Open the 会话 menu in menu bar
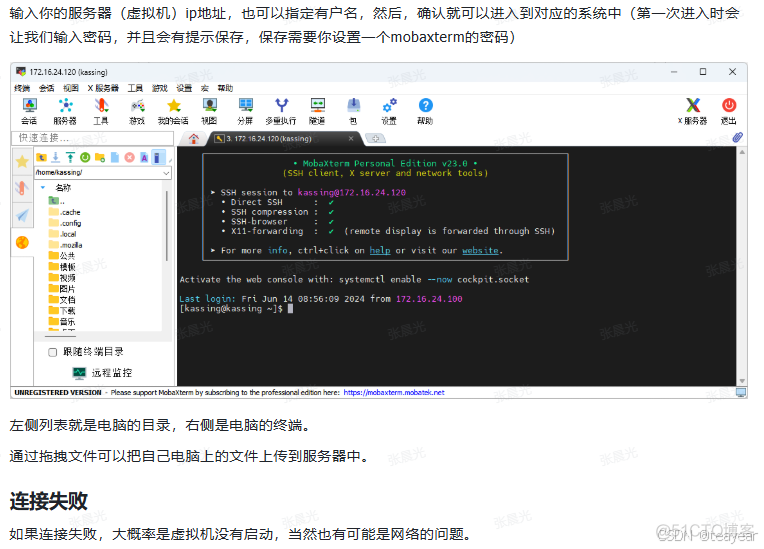This screenshot has height=549, width=764. coord(46,88)
